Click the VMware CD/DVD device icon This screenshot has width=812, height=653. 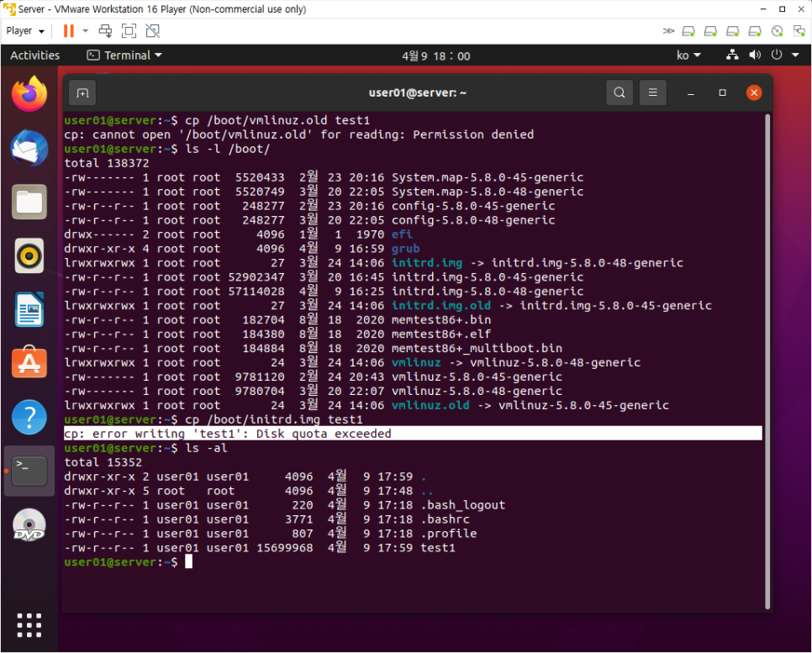tap(777, 31)
